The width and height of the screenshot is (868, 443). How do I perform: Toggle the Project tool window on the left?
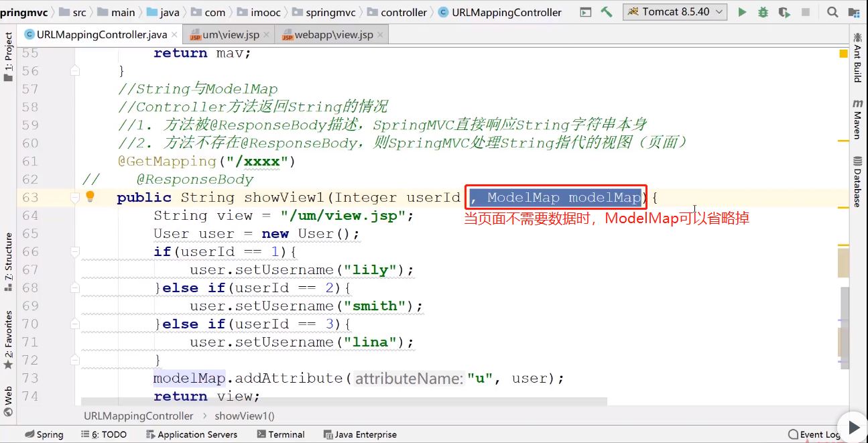tap(8, 57)
